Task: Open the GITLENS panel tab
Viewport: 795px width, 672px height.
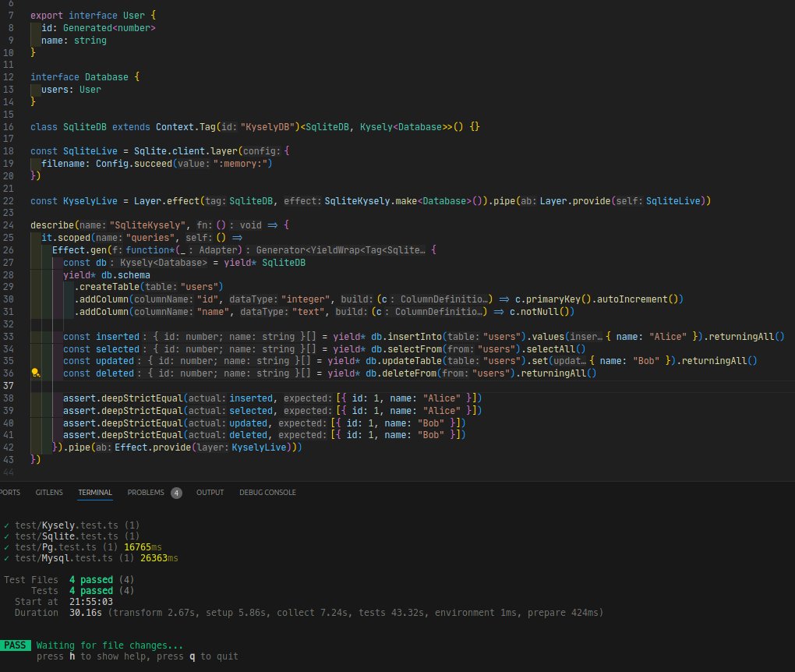Action: point(49,493)
